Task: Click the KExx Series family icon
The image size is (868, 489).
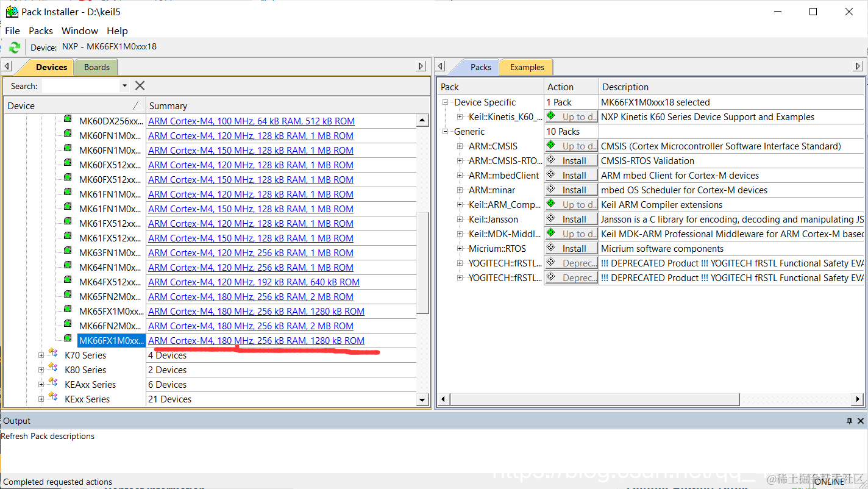Action: [x=53, y=398]
